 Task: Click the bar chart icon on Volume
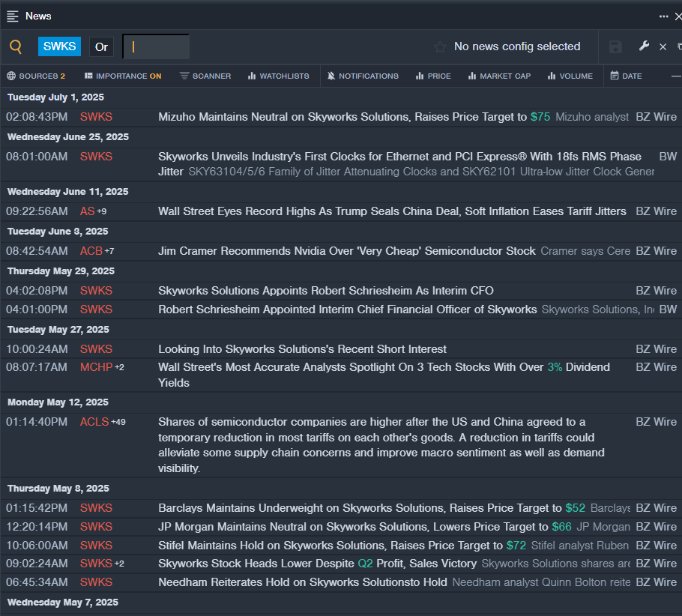(552, 76)
